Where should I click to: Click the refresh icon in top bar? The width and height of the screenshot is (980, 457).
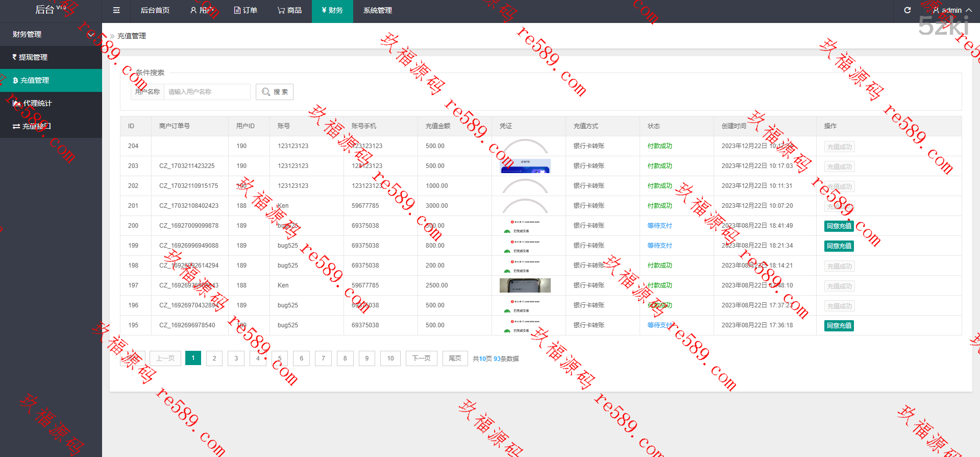907,10
